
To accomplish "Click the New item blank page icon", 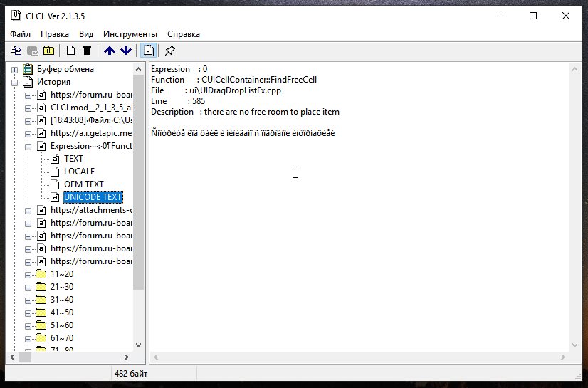I will pos(70,51).
